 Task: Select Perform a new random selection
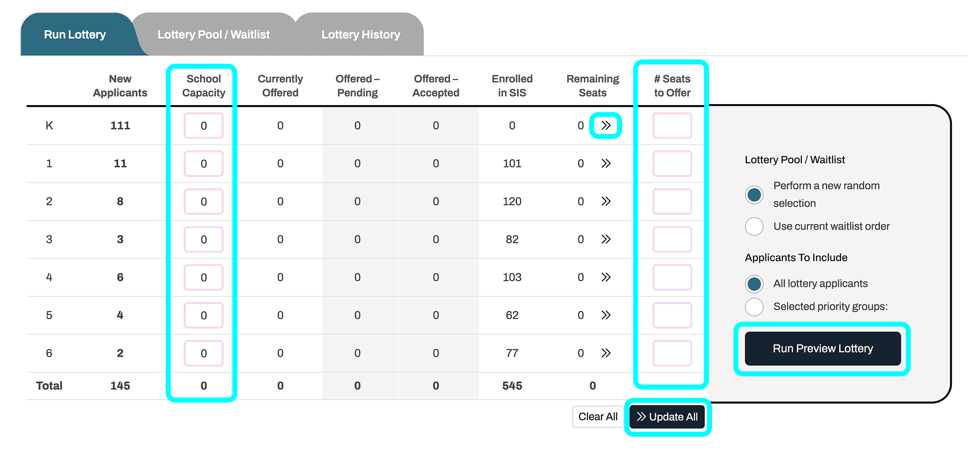[x=754, y=195]
